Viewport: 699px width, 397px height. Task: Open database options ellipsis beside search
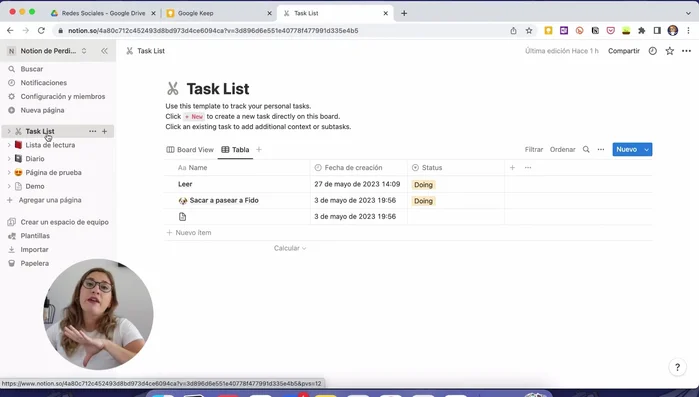601,150
